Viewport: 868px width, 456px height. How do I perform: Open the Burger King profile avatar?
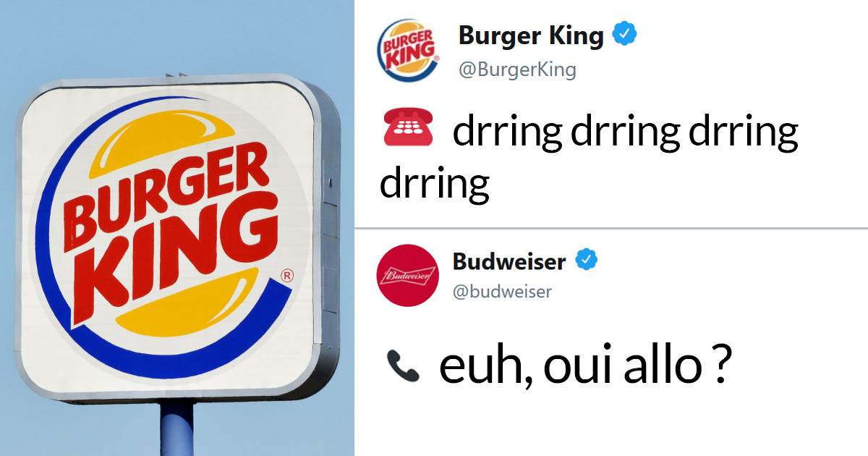[x=408, y=49]
